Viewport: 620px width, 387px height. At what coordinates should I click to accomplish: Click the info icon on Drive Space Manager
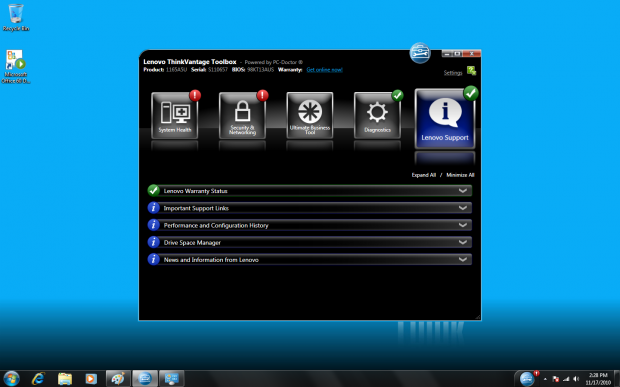pyautogui.click(x=153, y=242)
